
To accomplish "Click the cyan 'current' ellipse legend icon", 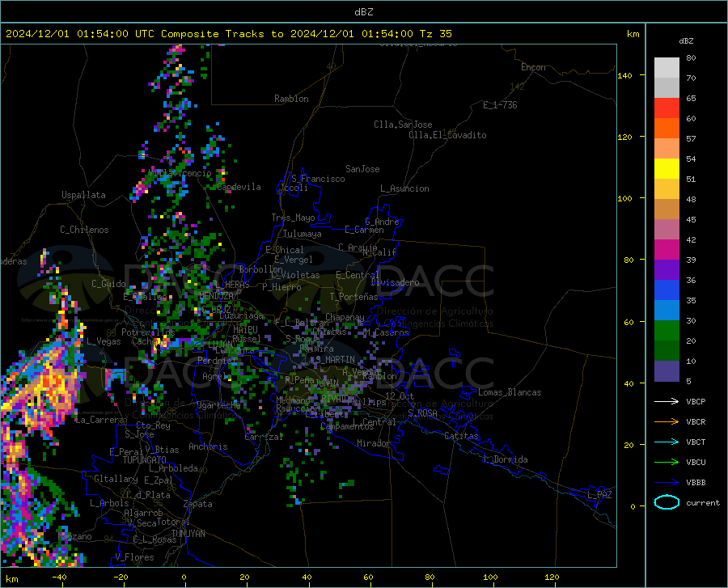I will pos(667,502).
